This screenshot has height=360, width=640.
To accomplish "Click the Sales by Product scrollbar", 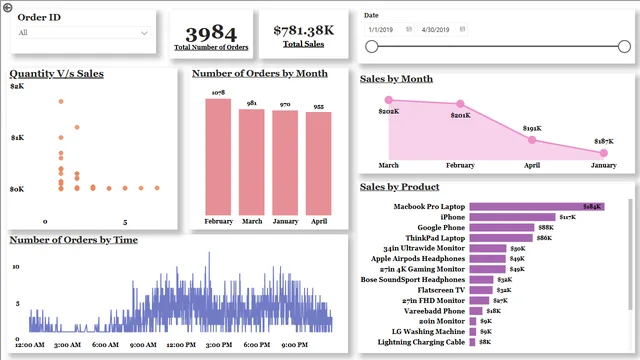I will click(x=630, y=254).
